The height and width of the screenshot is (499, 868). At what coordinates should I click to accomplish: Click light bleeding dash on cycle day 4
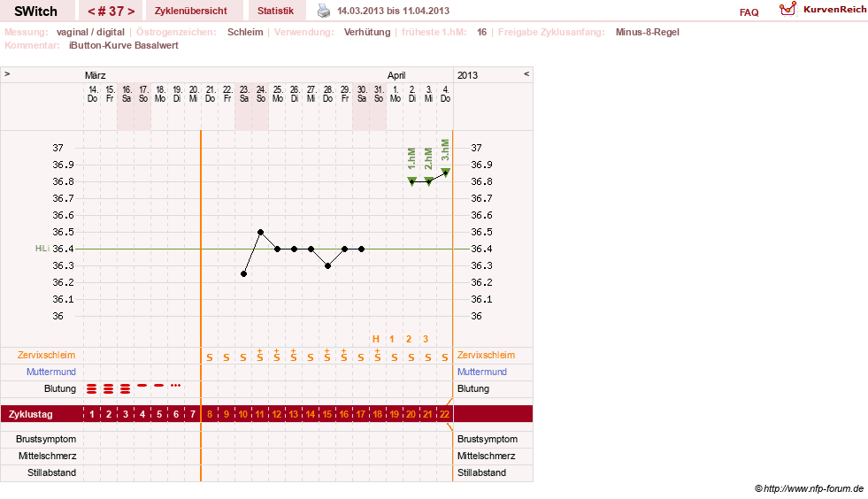142,385
